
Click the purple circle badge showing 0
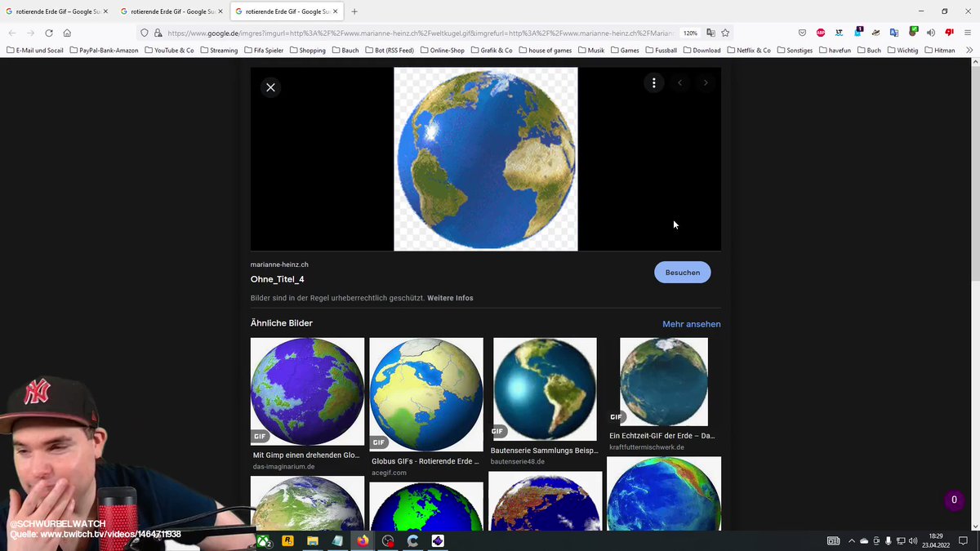954,500
